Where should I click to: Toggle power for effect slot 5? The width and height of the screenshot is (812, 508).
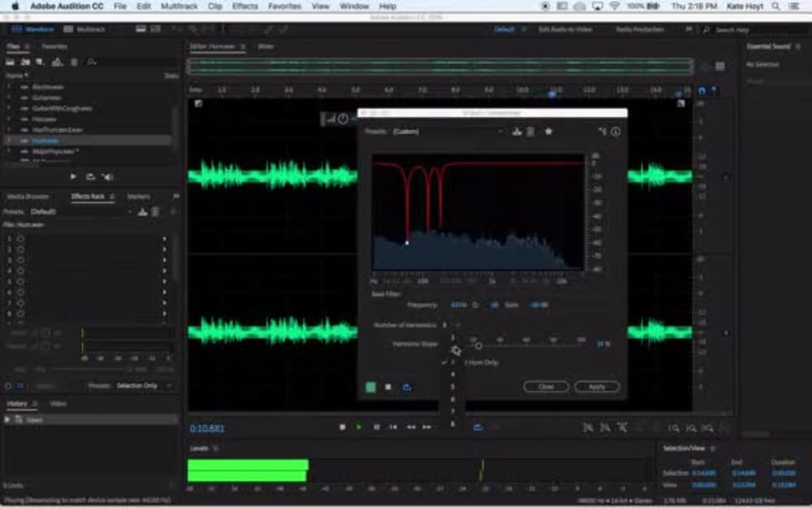[21, 281]
